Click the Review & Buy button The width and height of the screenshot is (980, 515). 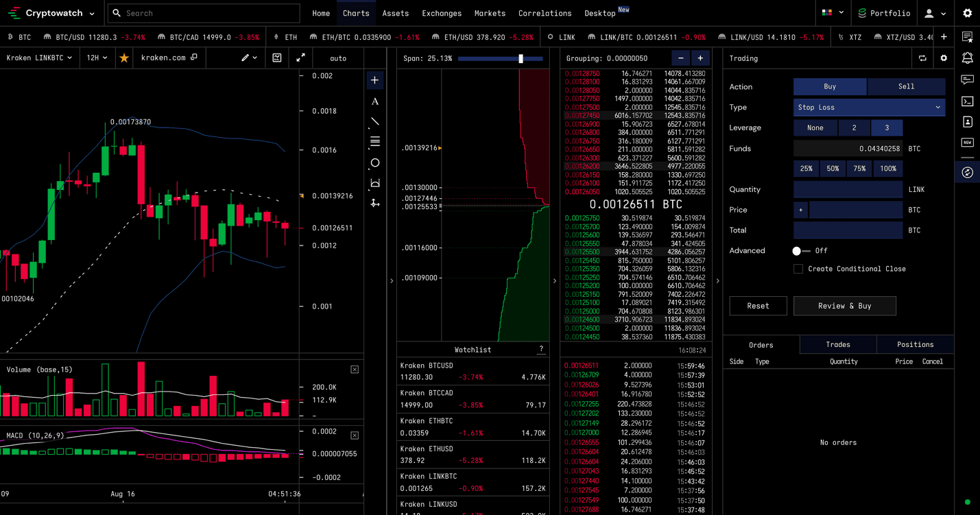point(845,306)
